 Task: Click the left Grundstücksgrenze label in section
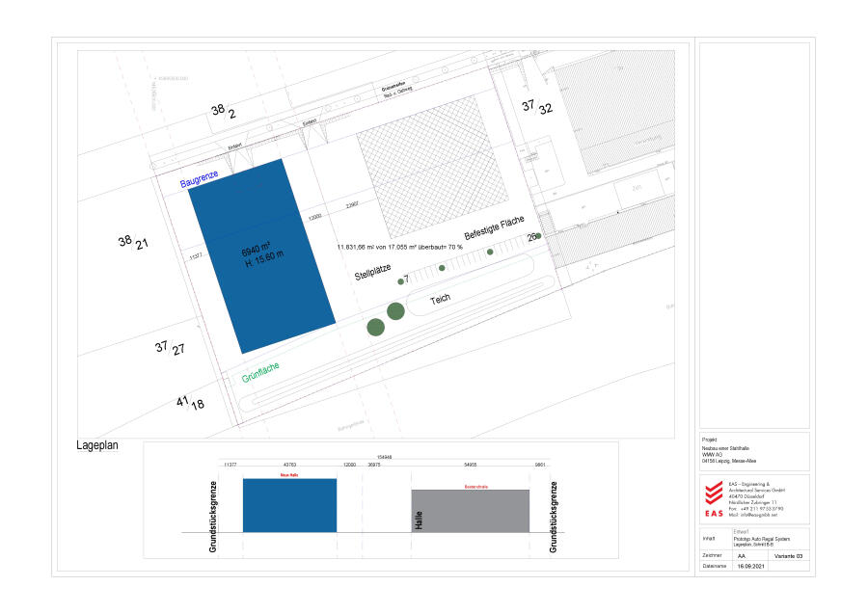tap(212, 516)
